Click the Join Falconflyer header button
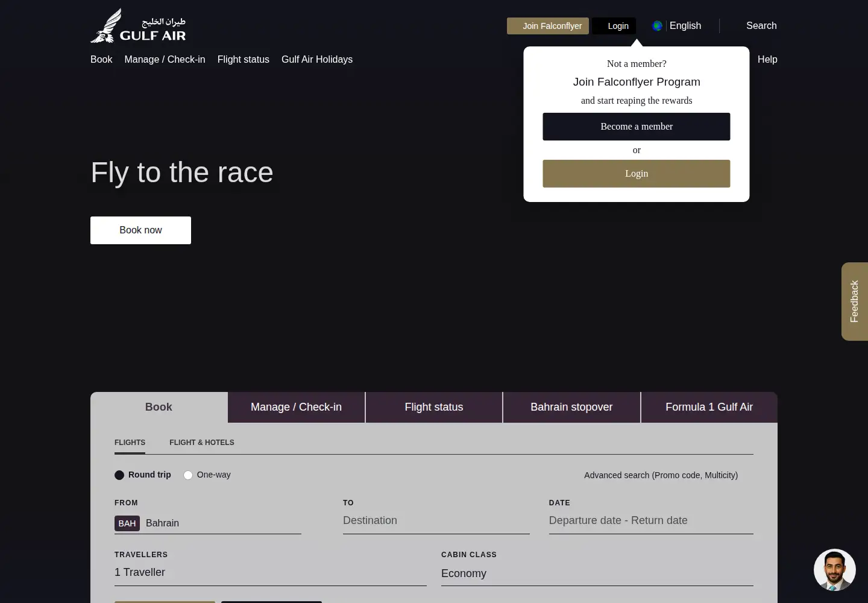The image size is (868, 603). pos(548,26)
